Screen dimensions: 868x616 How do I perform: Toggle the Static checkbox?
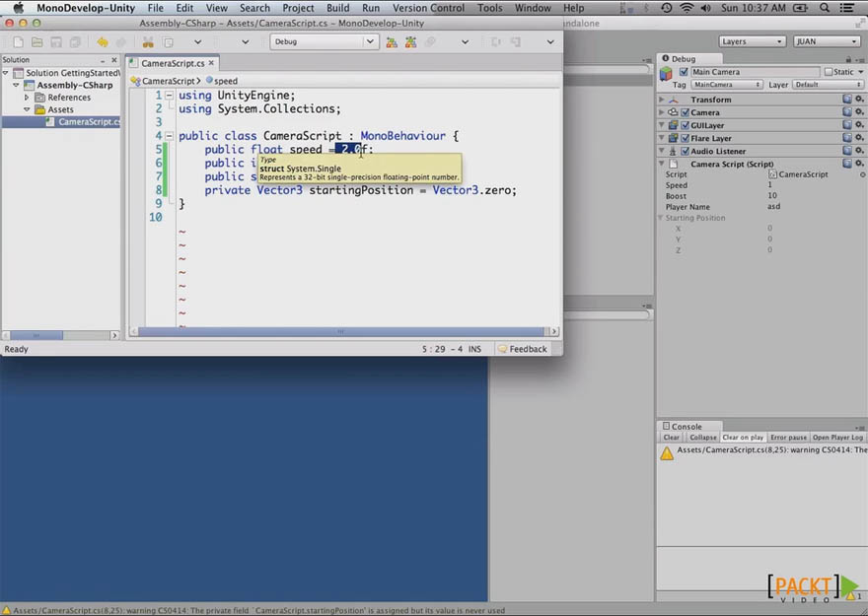pos(829,72)
